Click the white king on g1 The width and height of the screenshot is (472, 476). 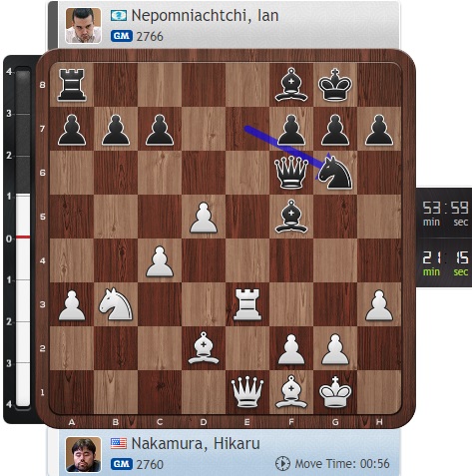point(335,392)
